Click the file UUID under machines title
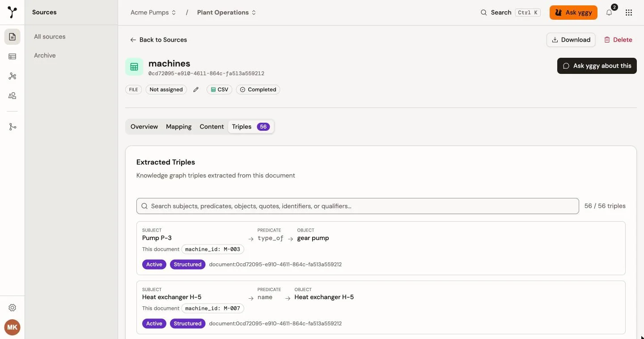 (x=206, y=73)
